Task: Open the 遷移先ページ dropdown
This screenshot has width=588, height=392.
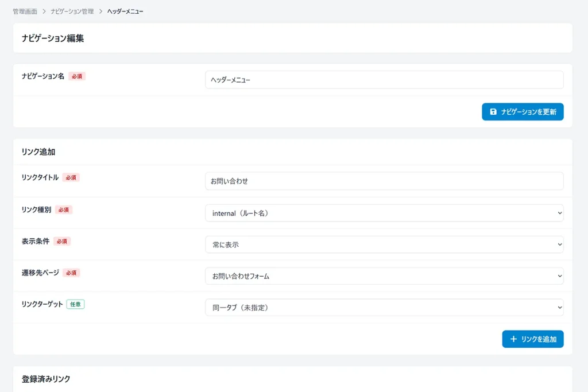Action: 384,276
